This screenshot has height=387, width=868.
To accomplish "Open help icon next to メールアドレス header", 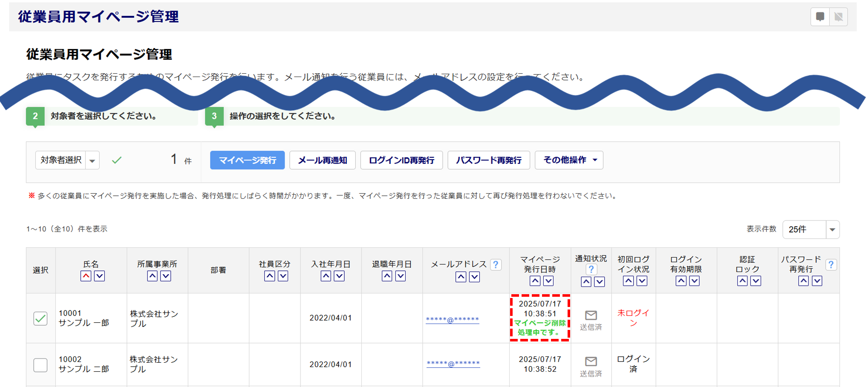I will tap(496, 264).
